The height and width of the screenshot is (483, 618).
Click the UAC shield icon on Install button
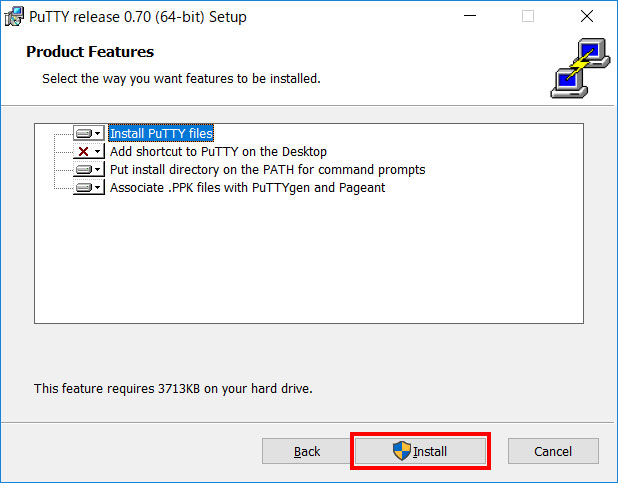[x=402, y=451]
